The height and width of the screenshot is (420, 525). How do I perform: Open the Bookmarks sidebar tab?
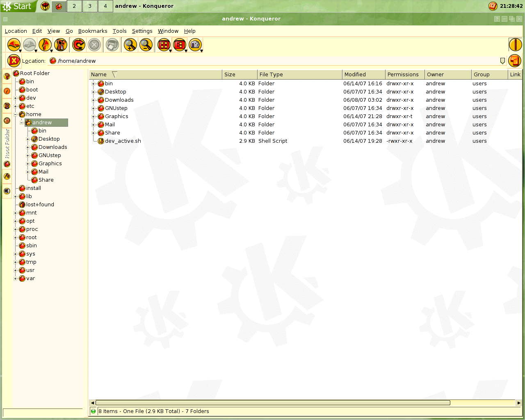[x=7, y=76]
